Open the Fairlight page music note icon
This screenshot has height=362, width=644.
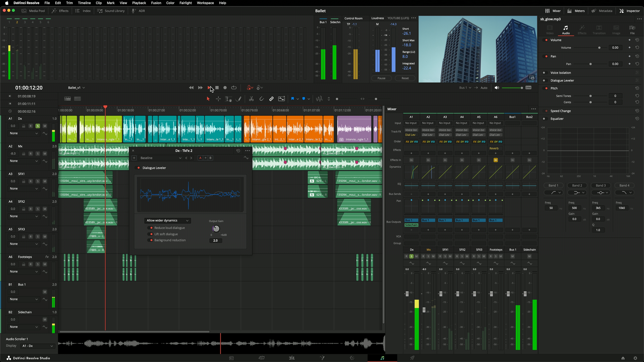[x=382, y=358]
